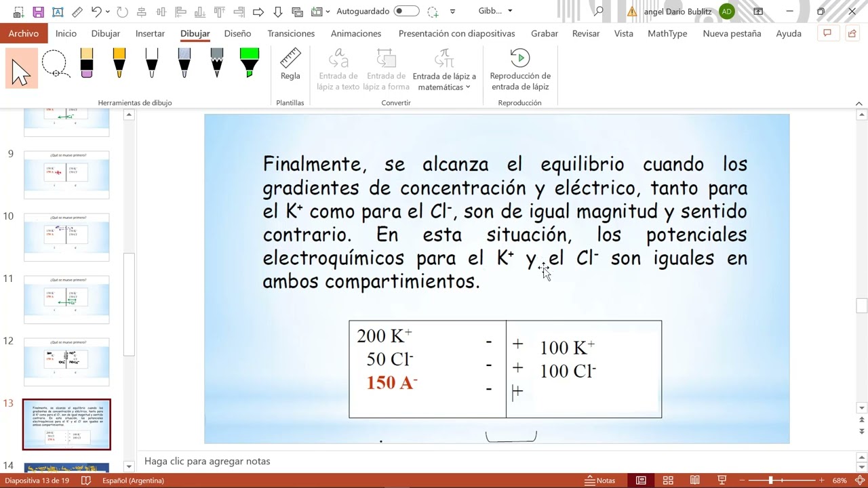
Task: Switch to the Revisar tab
Action: point(586,33)
